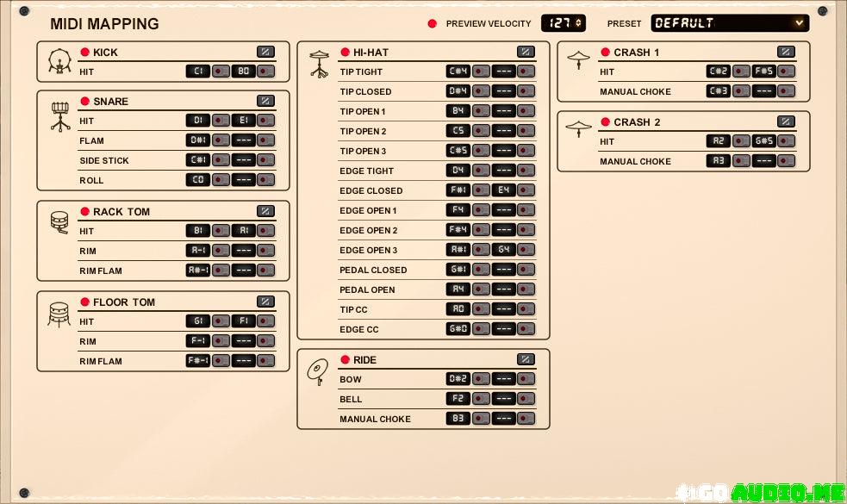Click the kick drum icon
Image resolution: width=847 pixels, height=504 pixels.
point(59,61)
